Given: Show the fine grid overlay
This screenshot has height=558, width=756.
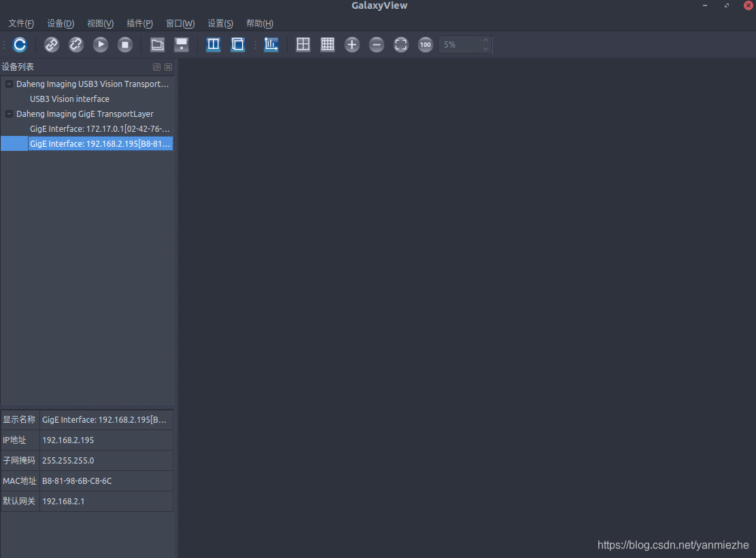Looking at the screenshot, I should pyautogui.click(x=328, y=44).
